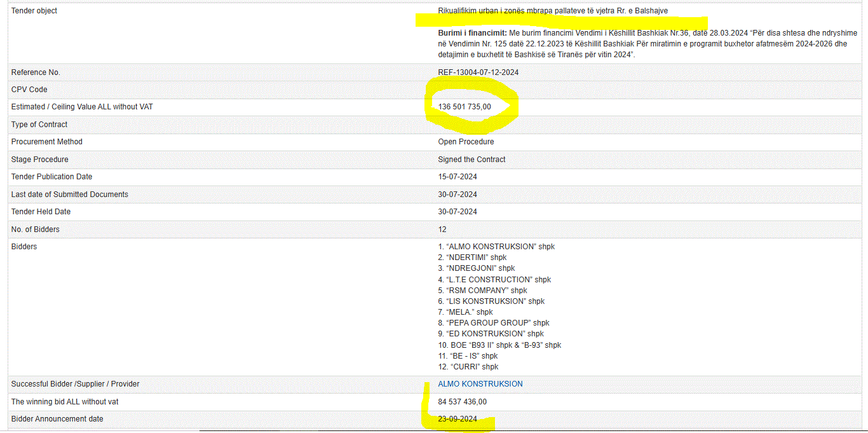Click the Last date of Submitted Documents label
The image size is (868, 433).
(x=70, y=195)
